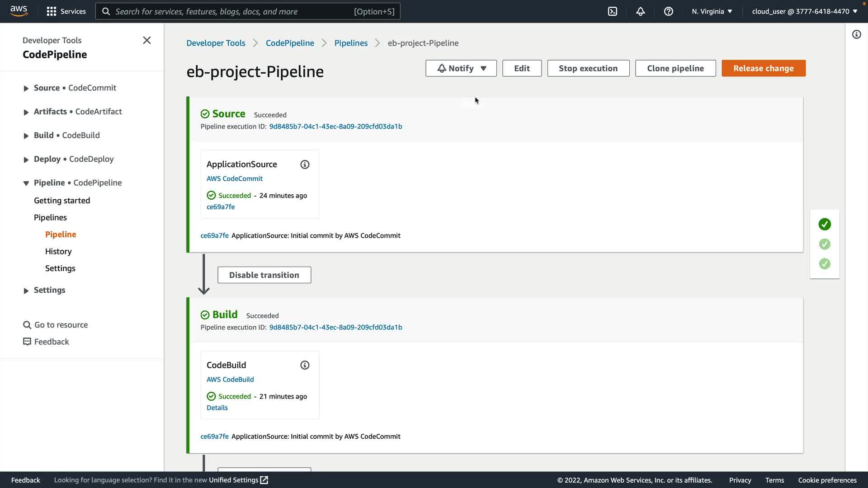Expand Build CodeBuild section
868x488 pixels.
(26, 136)
